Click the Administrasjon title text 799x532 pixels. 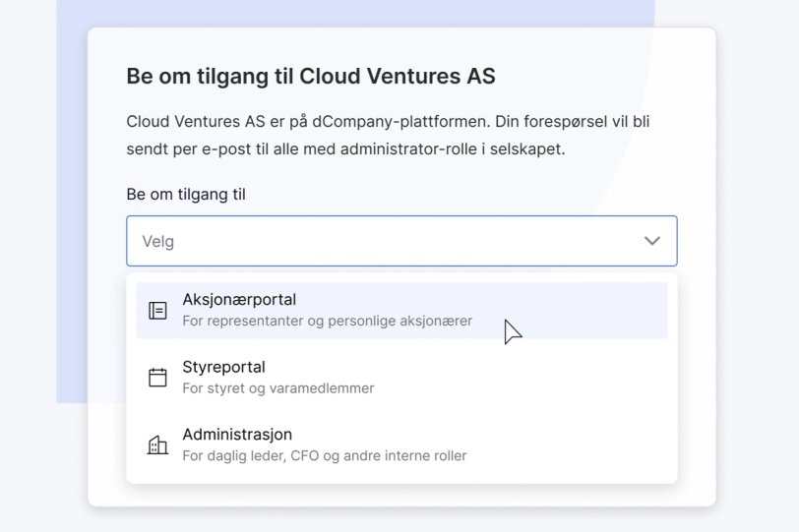click(x=237, y=435)
